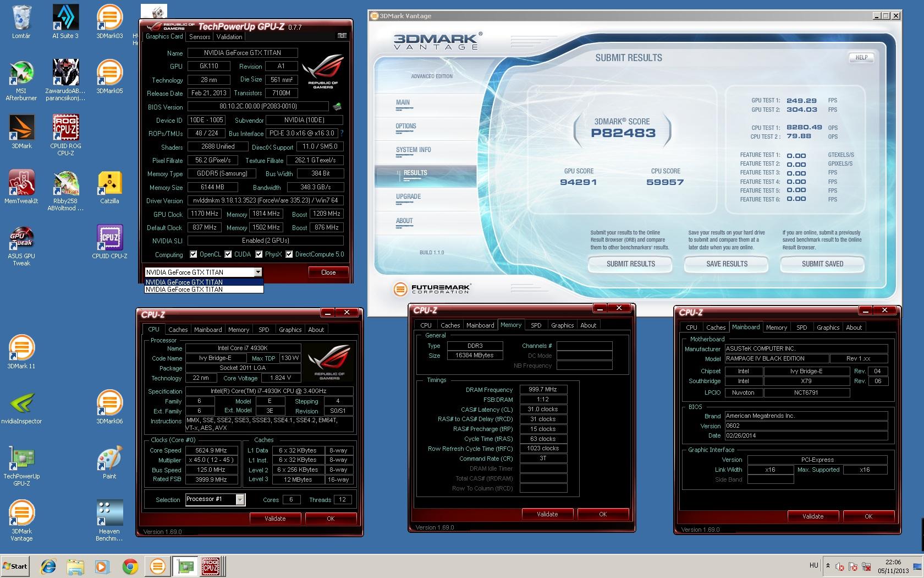Open the Windows Start menu

pyautogui.click(x=15, y=566)
